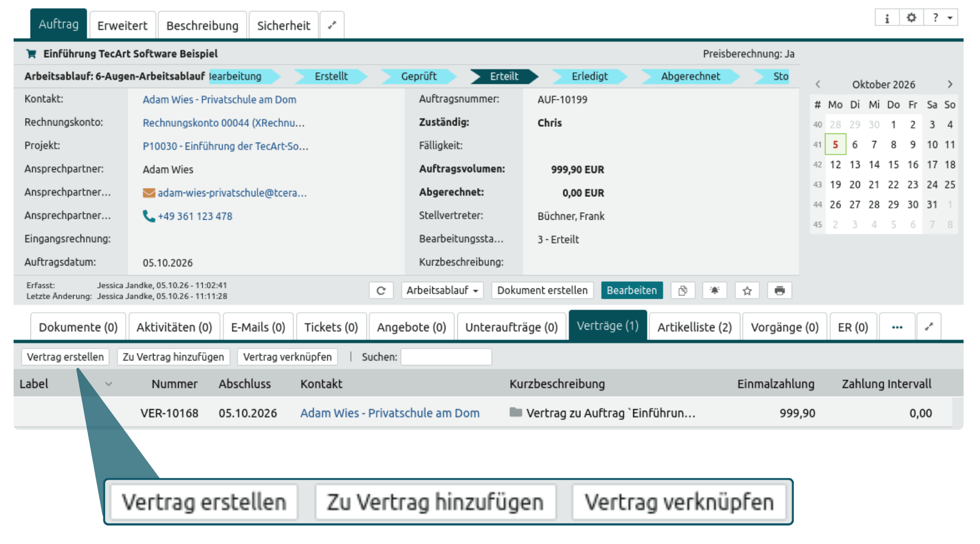Sort by Nummer column header

pos(174,384)
